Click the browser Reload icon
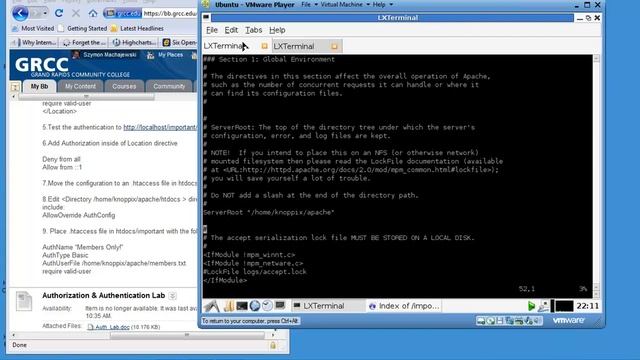Screen dimensions: 640x360 pos(59,13)
